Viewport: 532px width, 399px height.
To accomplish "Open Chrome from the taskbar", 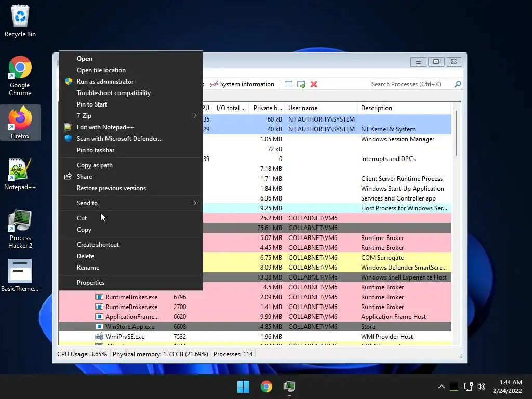I will 267,387.
